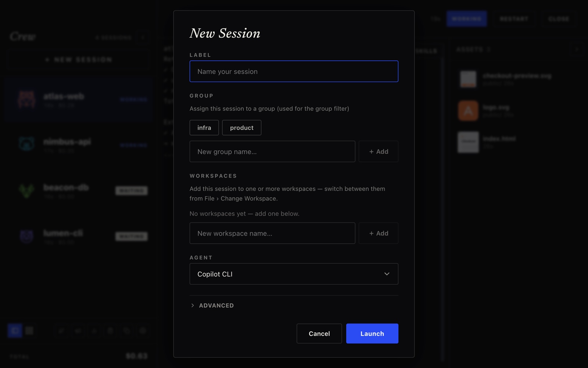Cancel the New Session dialog

[x=319, y=333]
